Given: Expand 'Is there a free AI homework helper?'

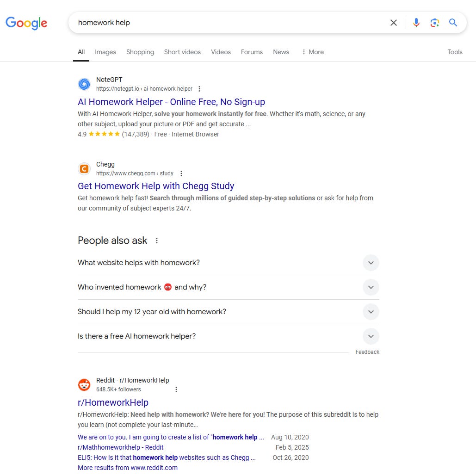Looking at the screenshot, I should click(371, 336).
